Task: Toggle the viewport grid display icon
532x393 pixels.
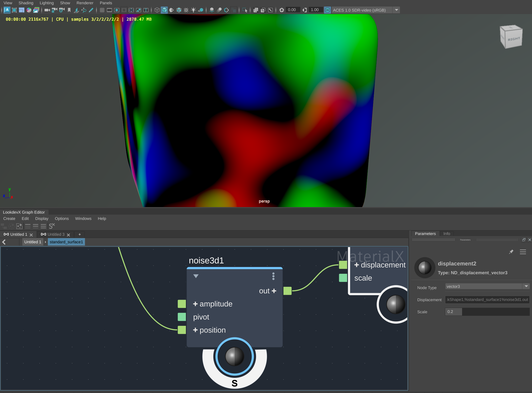Action: [x=102, y=10]
